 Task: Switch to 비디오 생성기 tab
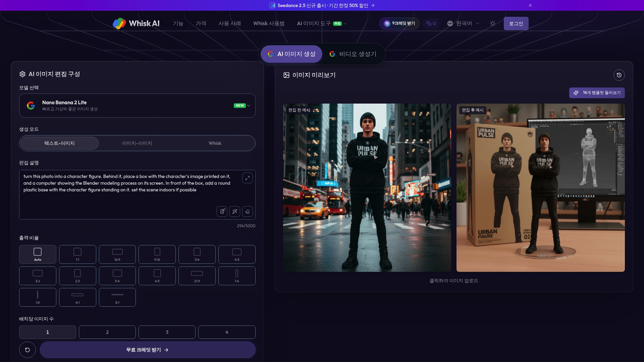[353, 54]
